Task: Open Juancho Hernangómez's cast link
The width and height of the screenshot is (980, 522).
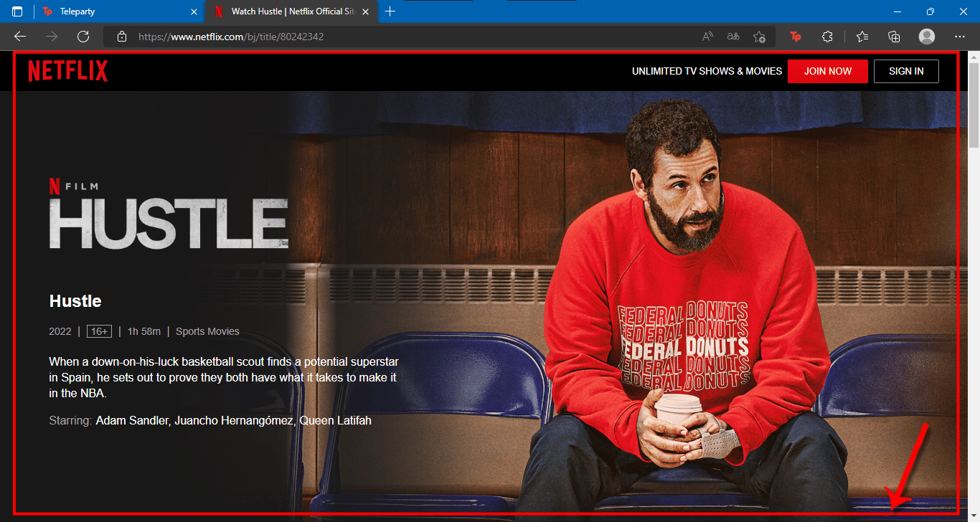Action: (x=234, y=420)
